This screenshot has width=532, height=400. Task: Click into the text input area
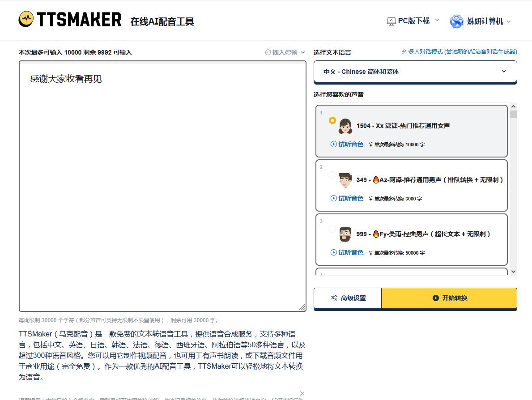(x=162, y=188)
